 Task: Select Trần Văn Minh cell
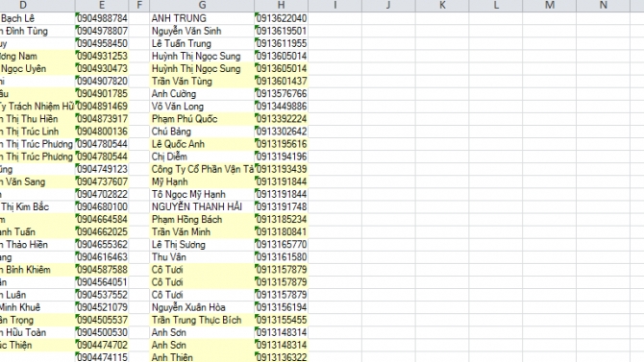pyautogui.click(x=202, y=232)
